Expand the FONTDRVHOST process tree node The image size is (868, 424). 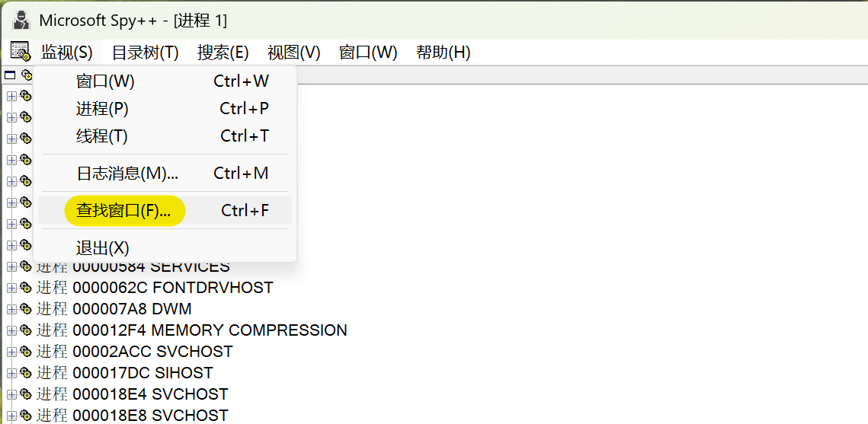tap(11, 288)
